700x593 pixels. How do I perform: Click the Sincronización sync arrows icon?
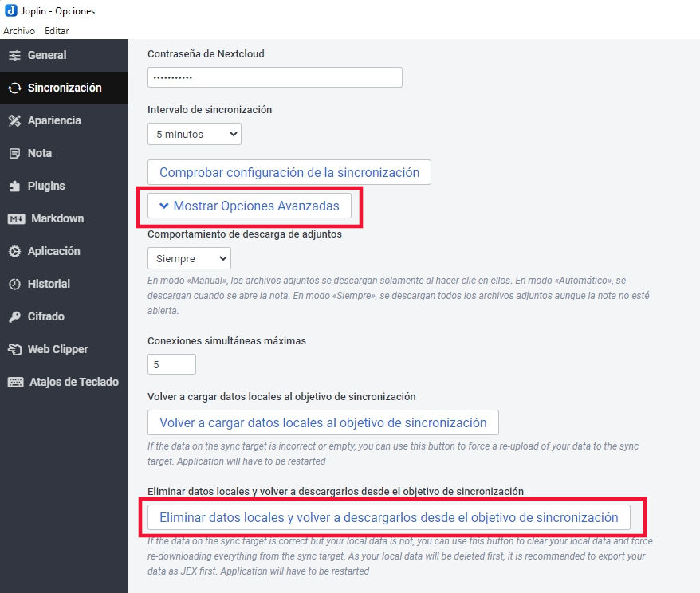14,88
